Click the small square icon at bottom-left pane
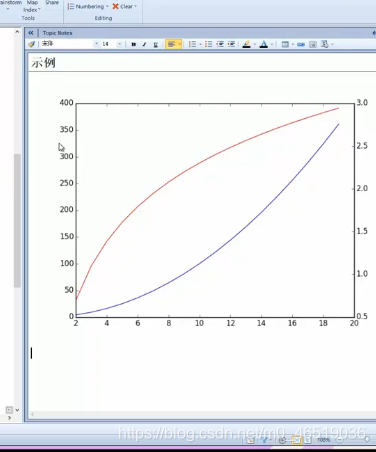Viewport: 376px width, 452px height. [x=9, y=410]
